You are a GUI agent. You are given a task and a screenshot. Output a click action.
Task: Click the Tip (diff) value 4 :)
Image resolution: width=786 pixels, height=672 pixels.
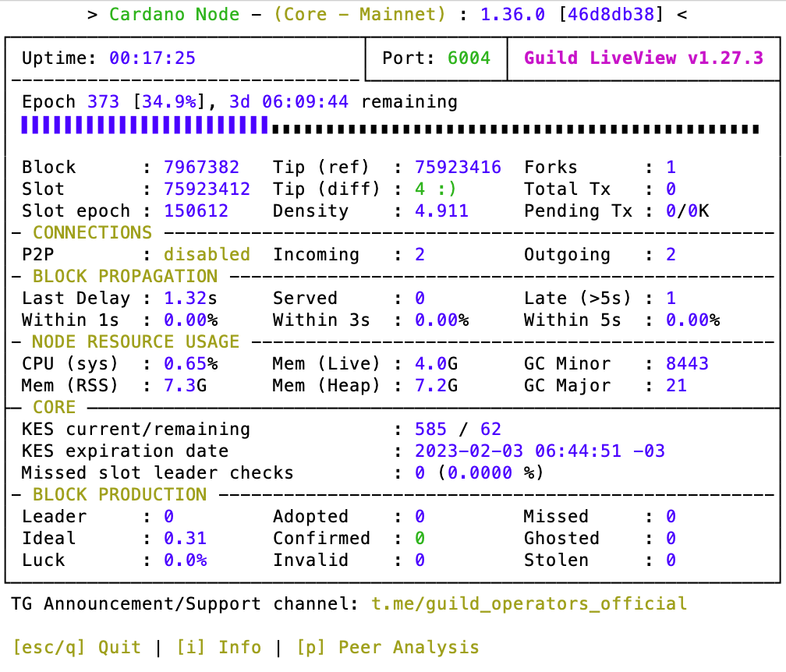(436, 189)
